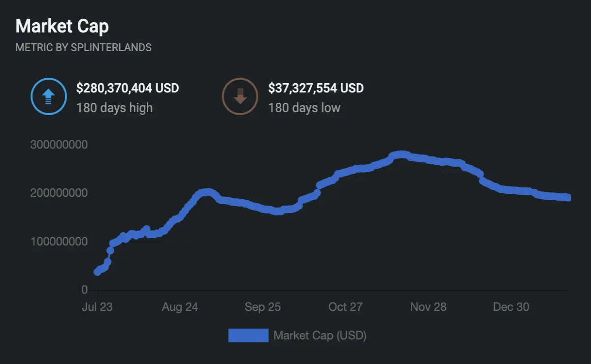Click the Nov 28 x-axis label
Viewport: 591px width, 364px height.
(428, 307)
